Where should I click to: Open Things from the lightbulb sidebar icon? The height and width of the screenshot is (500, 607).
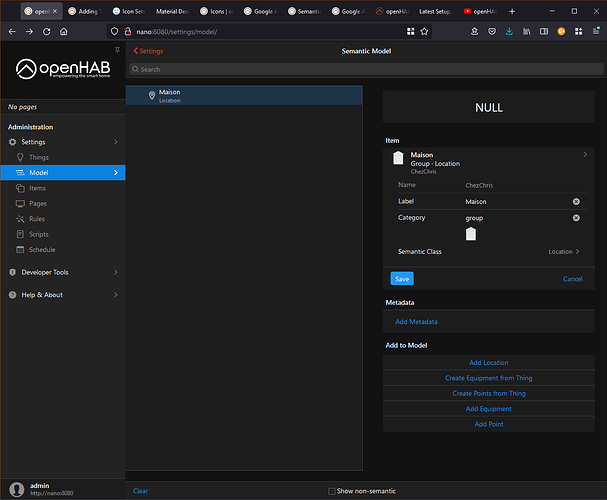pos(20,157)
